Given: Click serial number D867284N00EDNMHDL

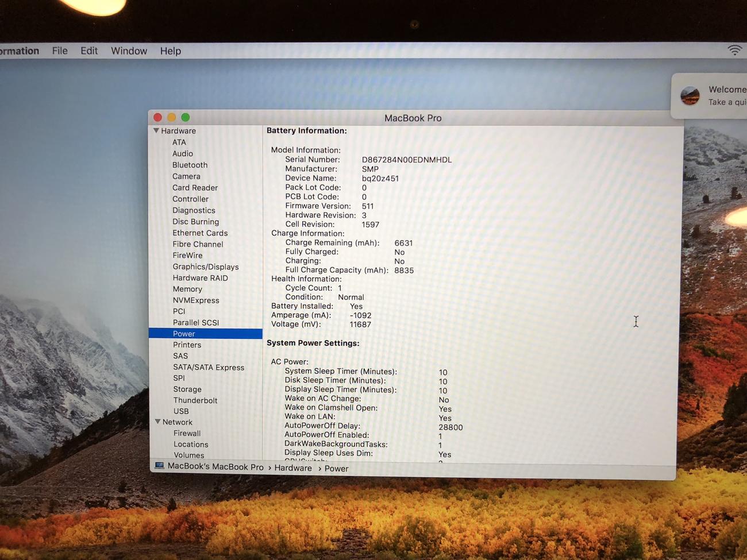Looking at the screenshot, I should 407,160.
